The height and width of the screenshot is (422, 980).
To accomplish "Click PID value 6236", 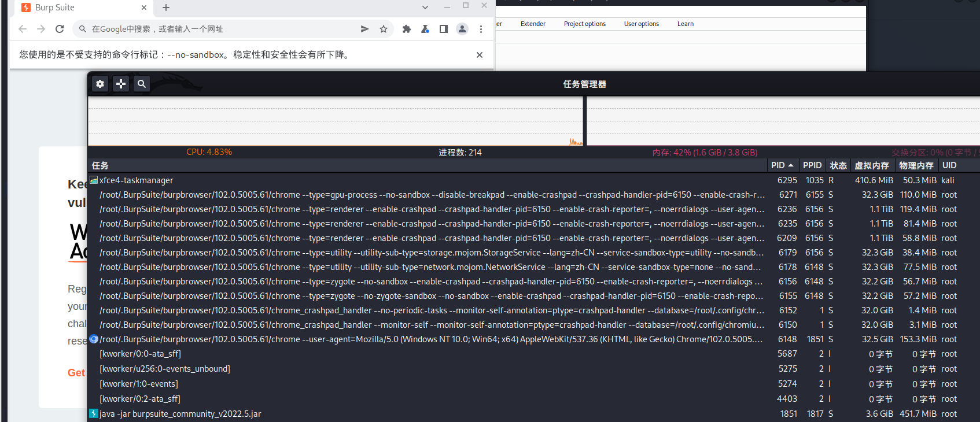I will coord(787,209).
